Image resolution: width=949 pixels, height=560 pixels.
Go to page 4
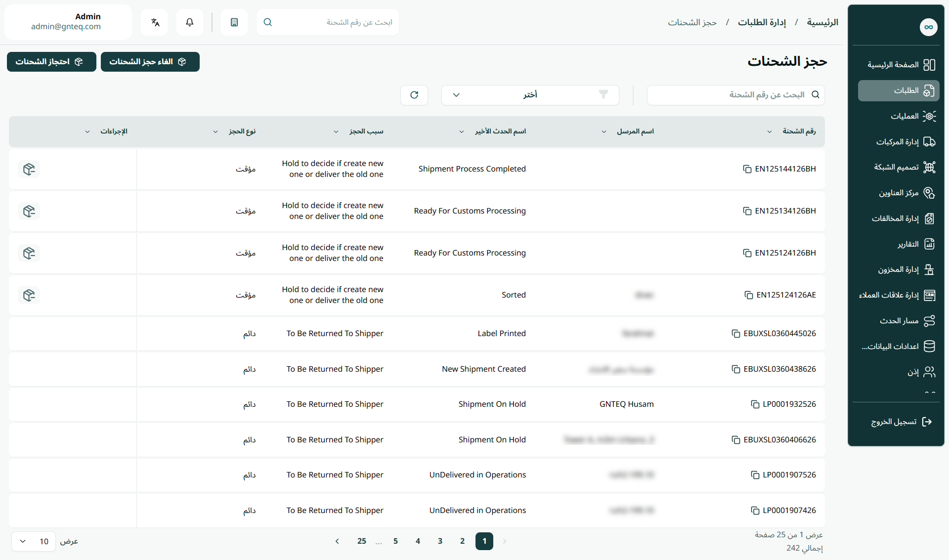point(418,541)
